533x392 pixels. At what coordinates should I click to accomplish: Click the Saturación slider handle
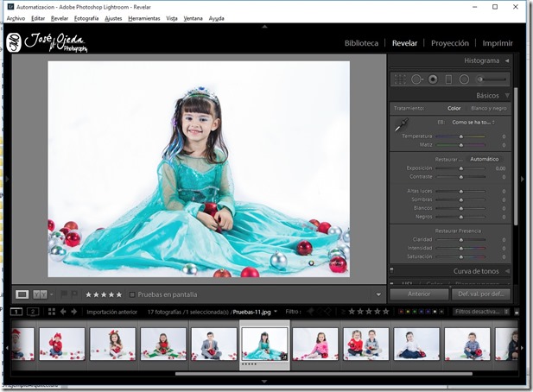(x=461, y=256)
